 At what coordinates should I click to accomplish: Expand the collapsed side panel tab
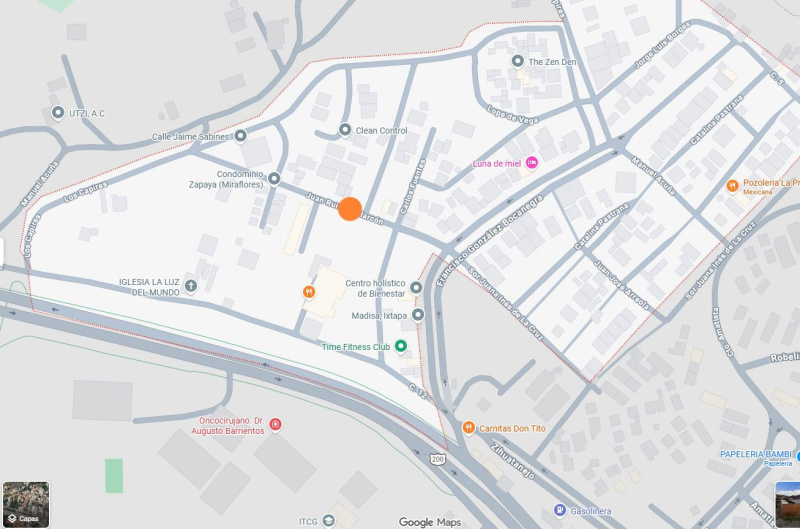coord(2,253)
